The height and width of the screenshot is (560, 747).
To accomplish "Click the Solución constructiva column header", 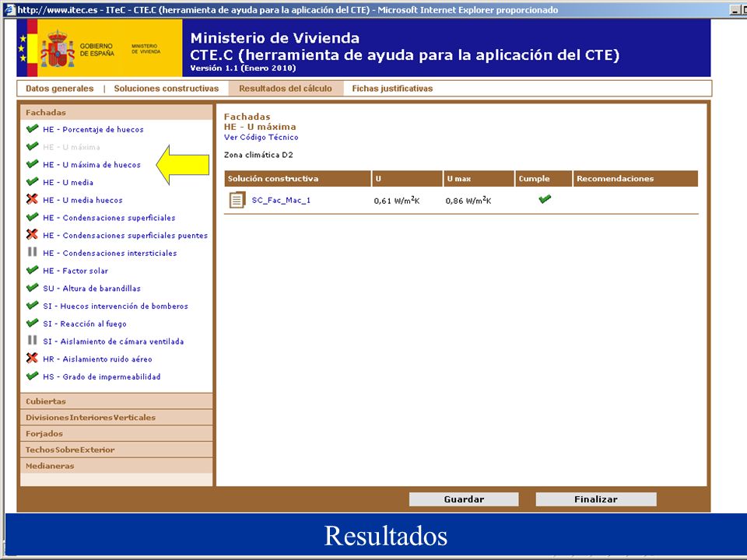I will coord(297,179).
